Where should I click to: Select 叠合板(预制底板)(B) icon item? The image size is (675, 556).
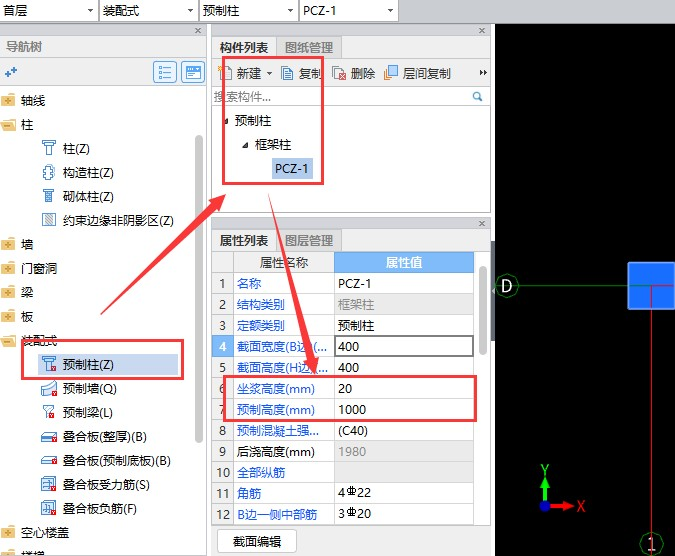[x=49, y=461]
